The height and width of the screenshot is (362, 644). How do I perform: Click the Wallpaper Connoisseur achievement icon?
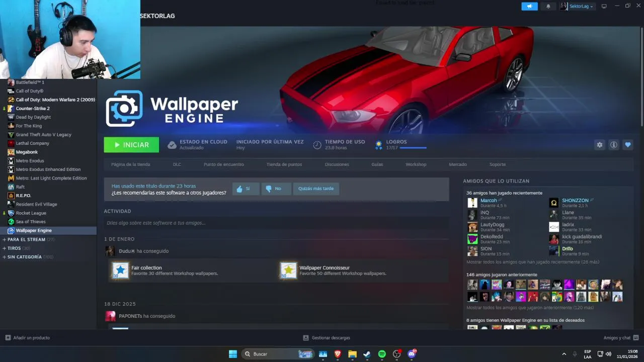pos(288,270)
